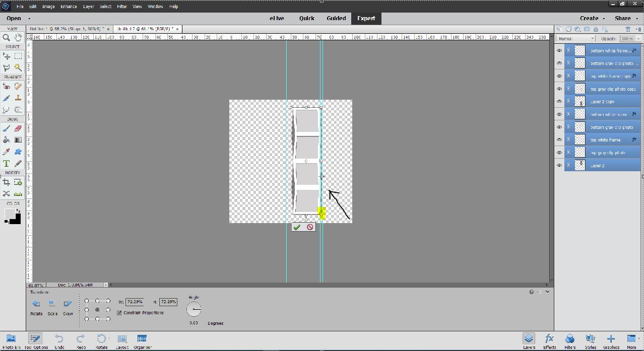The height and width of the screenshot is (351, 644).
Task: Select the Smart Brush tool
Action: [x=7, y=98]
